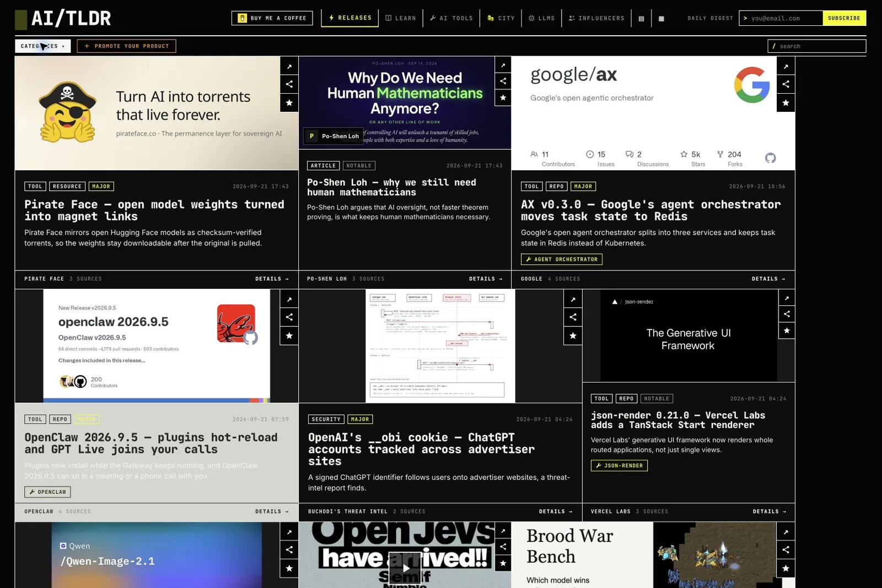882x588 pixels.
Task: Open Details for Pirate Face card
Action: (272, 279)
